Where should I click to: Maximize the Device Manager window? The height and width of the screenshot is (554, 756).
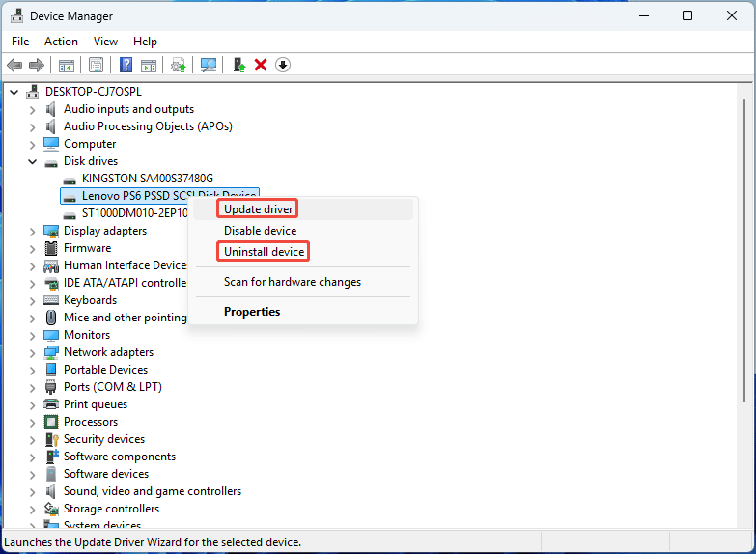687,15
